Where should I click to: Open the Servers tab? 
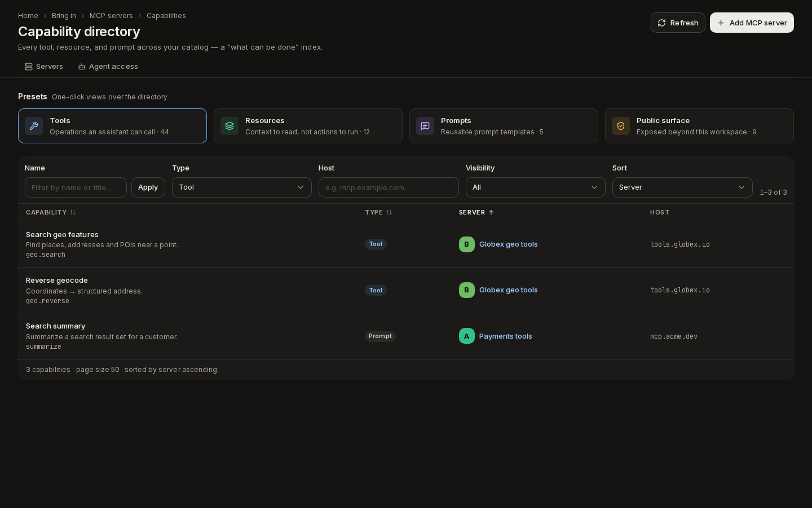point(44,67)
